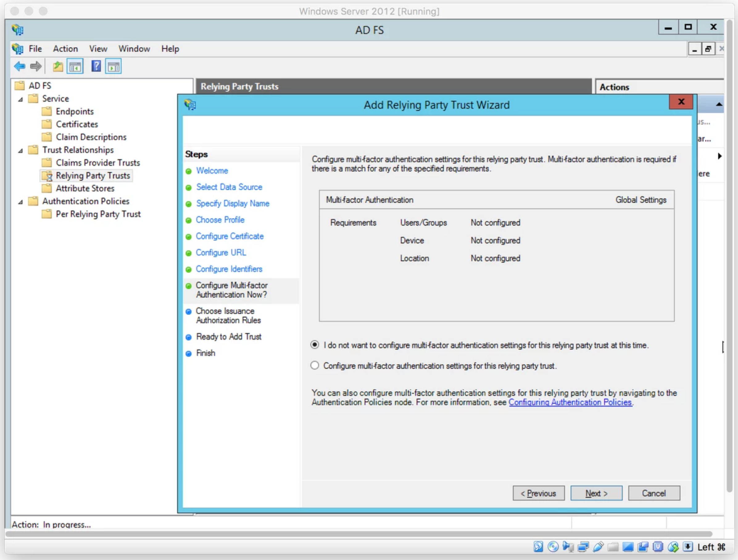
Task: Select Claims Provider Trusts tree item
Action: [97, 163]
